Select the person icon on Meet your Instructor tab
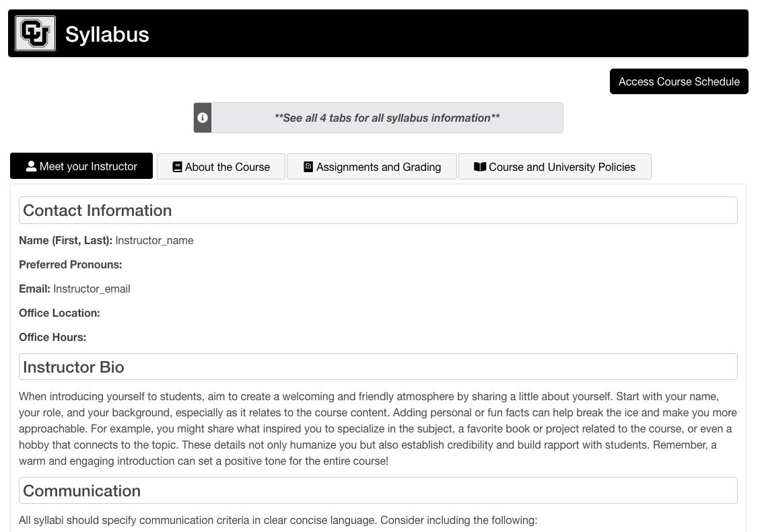This screenshot has height=532, width=760. point(33,166)
